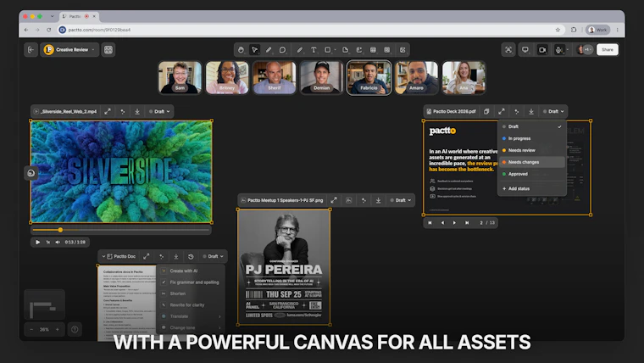The width and height of the screenshot is (644, 363).
Task: Select Ana's video thumbnail
Action: [464, 78]
